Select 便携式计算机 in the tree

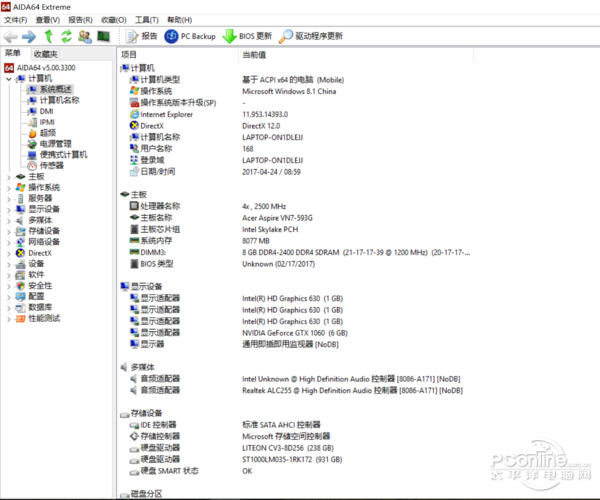coord(63,155)
